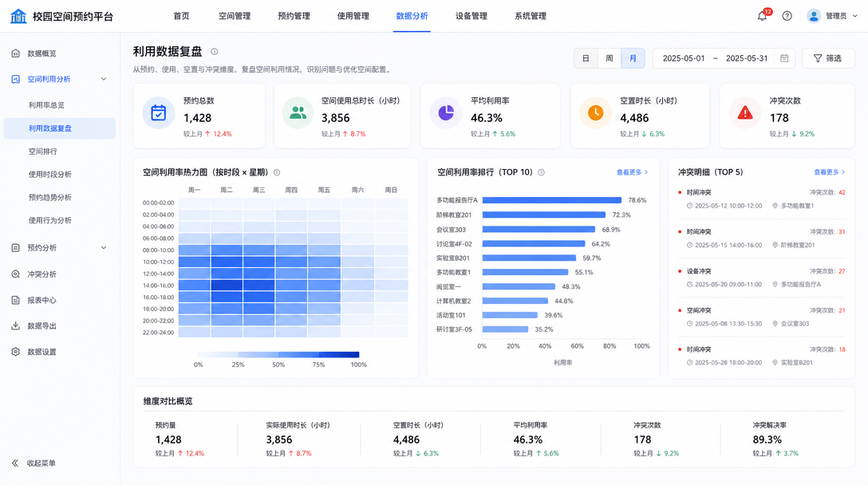Screen dimensions: 868x485
Task: Open the 使用管理 top menu
Action: (353, 16)
